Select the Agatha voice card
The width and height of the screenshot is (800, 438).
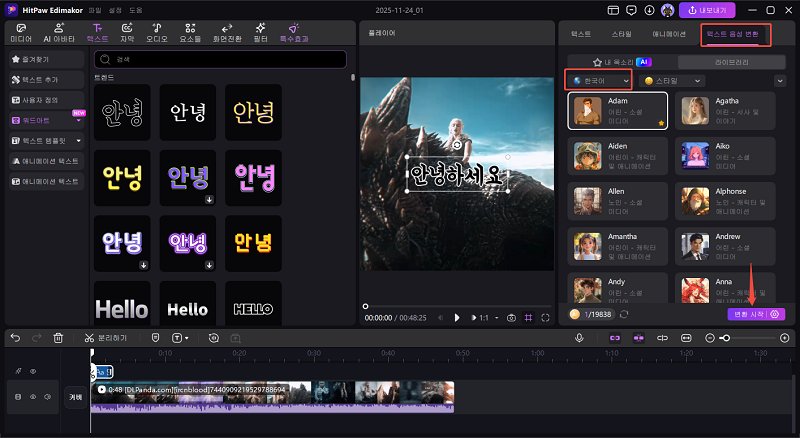(725, 111)
